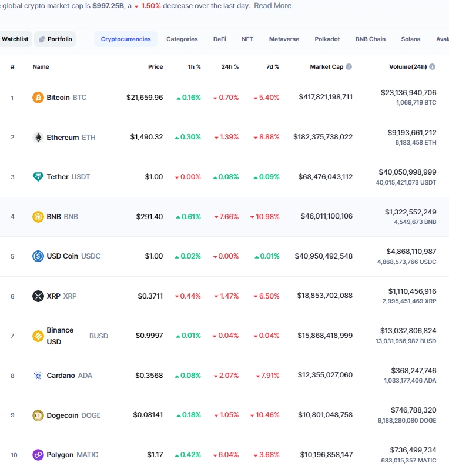Open the Read More link
The width and height of the screenshot is (449, 476).
pyautogui.click(x=272, y=6)
